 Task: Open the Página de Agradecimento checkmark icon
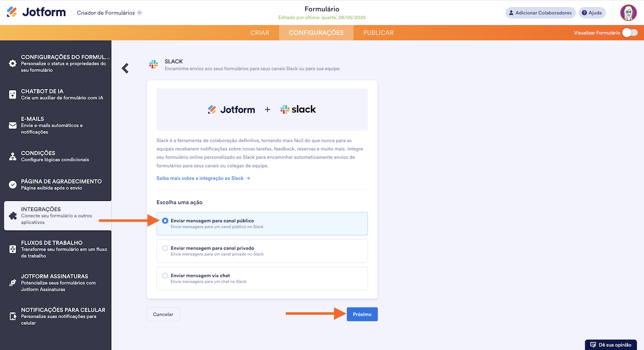(x=13, y=184)
